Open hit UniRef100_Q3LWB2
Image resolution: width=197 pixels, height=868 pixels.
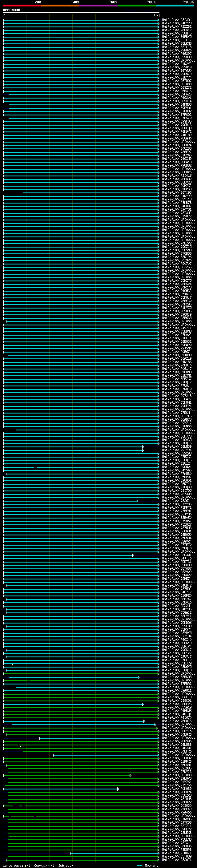coord(177,758)
